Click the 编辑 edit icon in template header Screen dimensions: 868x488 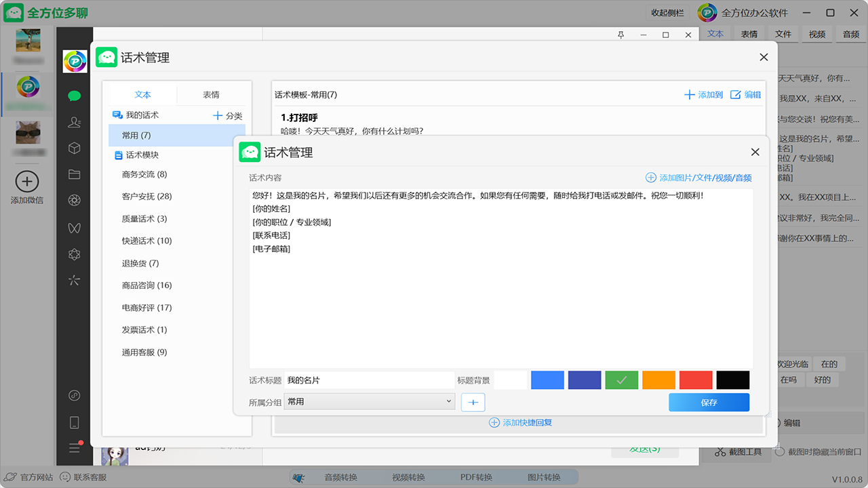(x=745, y=95)
